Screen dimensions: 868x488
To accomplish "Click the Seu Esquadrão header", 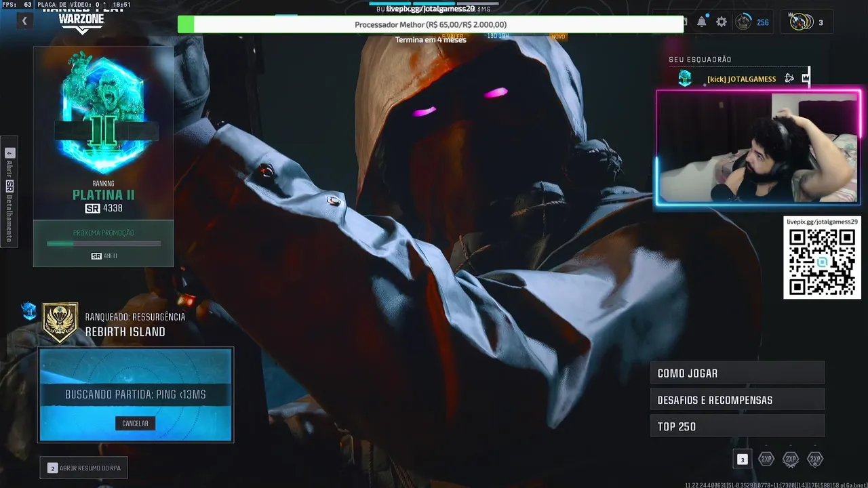I will (701, 60).
